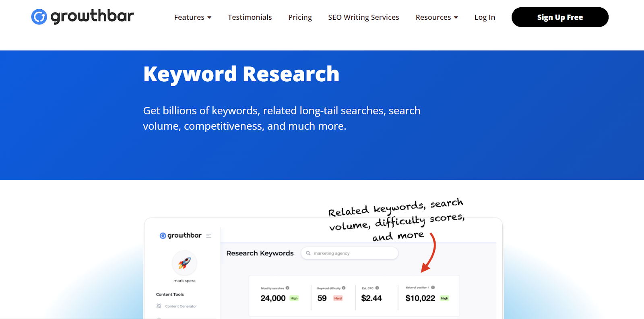Go to the Pricing page
This screenshot has width=644, height=319.
pyautogui.click(x=300, y=17)
